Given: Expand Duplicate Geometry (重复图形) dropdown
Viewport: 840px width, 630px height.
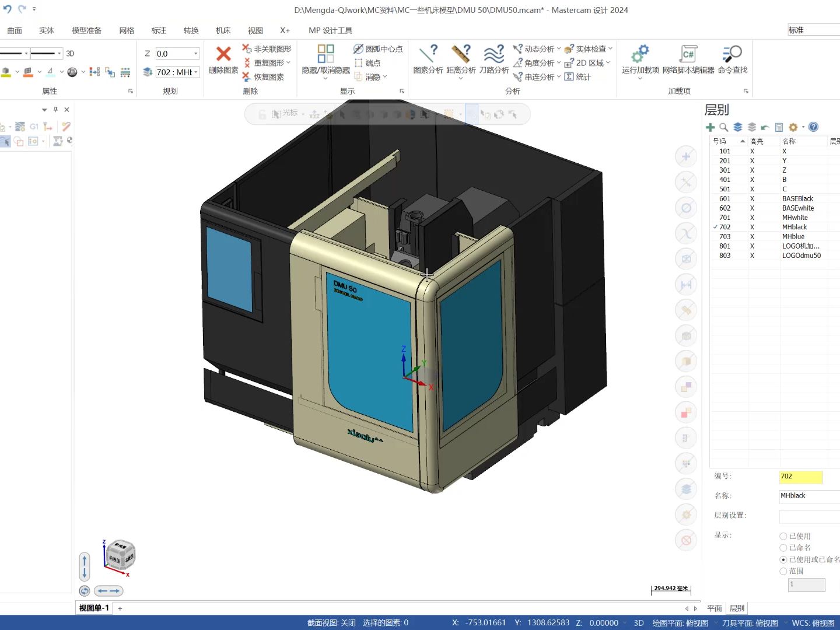Looking at the screenshot, I should (x=288, y=63).
